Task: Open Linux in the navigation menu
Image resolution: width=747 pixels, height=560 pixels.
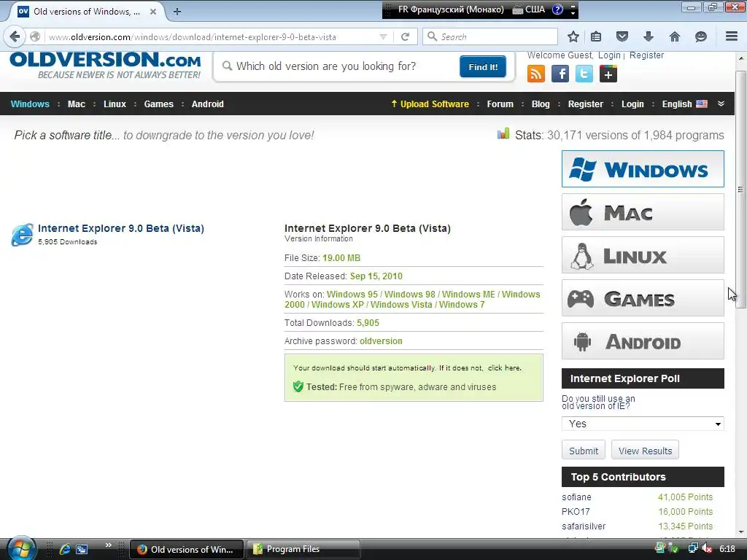Action: pyautogui.click(x=115, y=104)
